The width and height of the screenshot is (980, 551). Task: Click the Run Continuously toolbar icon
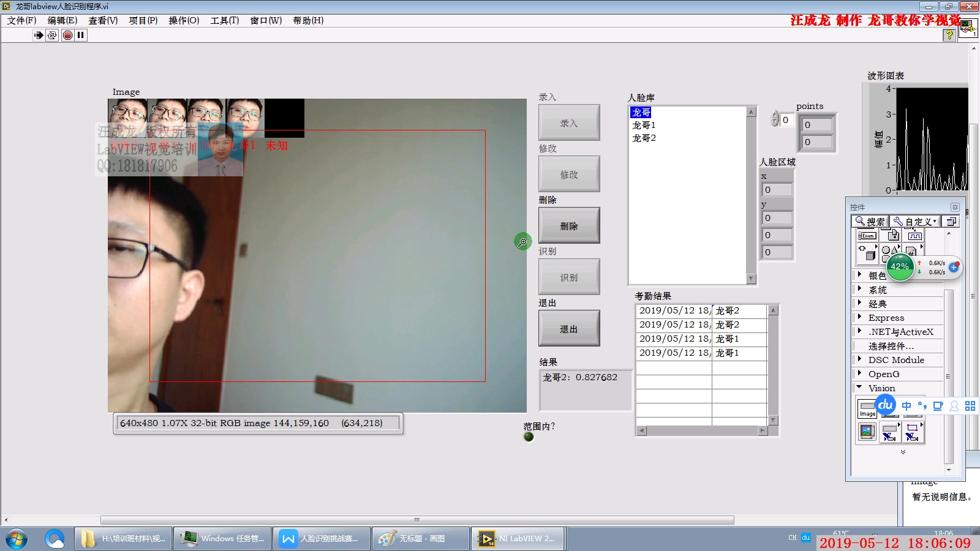point(52,35)
